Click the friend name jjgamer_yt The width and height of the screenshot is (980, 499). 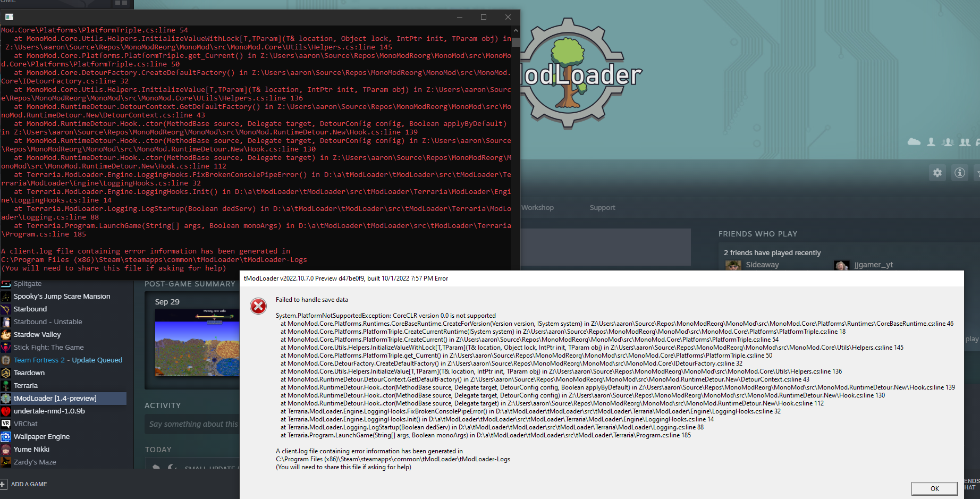pos(874,265)
